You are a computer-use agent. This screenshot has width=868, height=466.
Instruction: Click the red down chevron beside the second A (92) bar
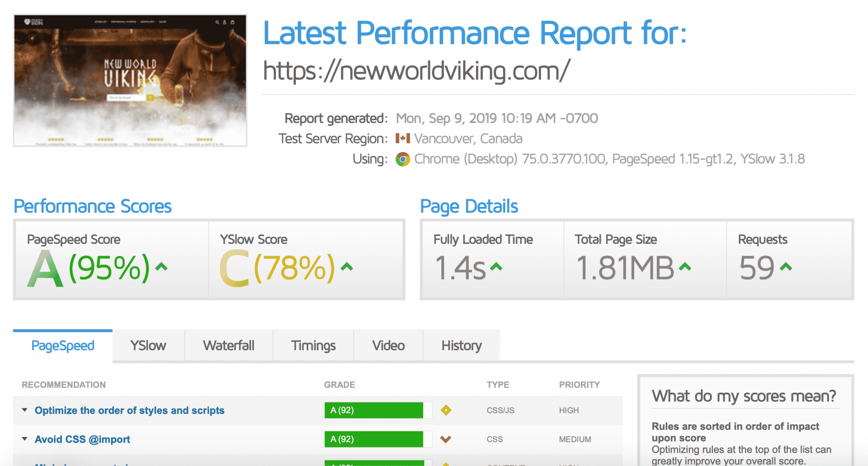[x=445, y=439]
